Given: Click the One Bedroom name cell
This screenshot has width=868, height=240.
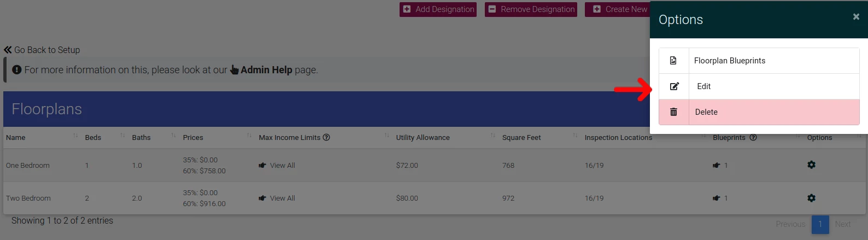Looking at the screenshot, I should click(x=28, y=166).
